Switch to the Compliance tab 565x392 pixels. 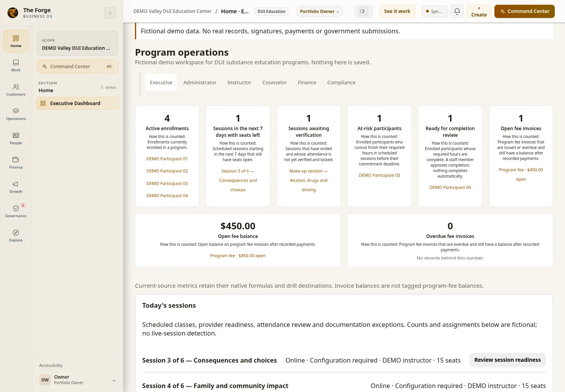pos(341,82)
